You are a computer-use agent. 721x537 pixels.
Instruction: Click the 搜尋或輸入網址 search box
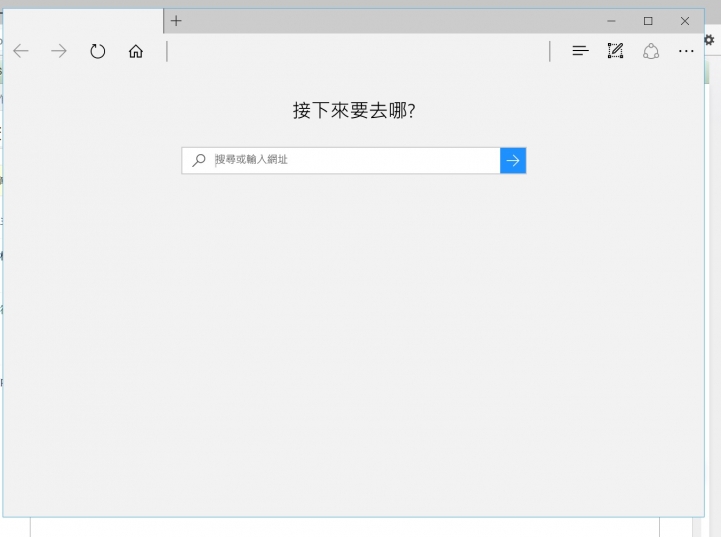click(341, 160)
